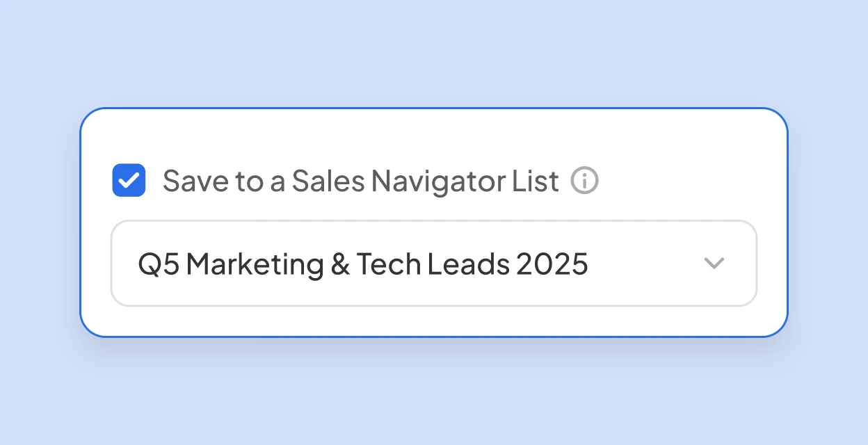Click the Save to a Sales Navigator List label

click(x=360, y=181)
